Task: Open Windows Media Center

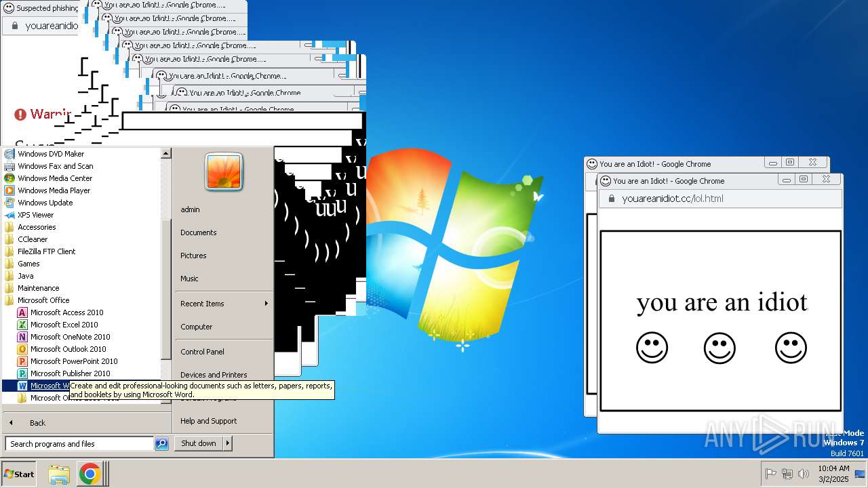Action: click(55, 178)
